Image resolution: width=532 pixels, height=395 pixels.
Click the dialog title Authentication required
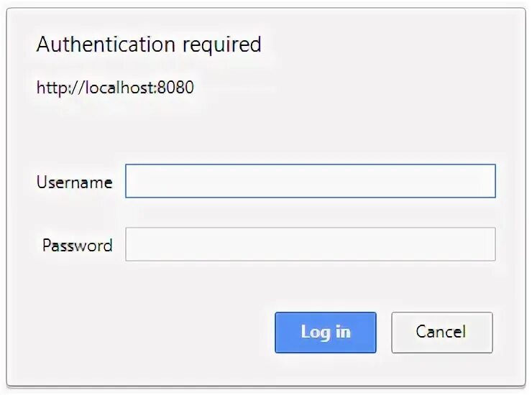[x=149, y=45]
